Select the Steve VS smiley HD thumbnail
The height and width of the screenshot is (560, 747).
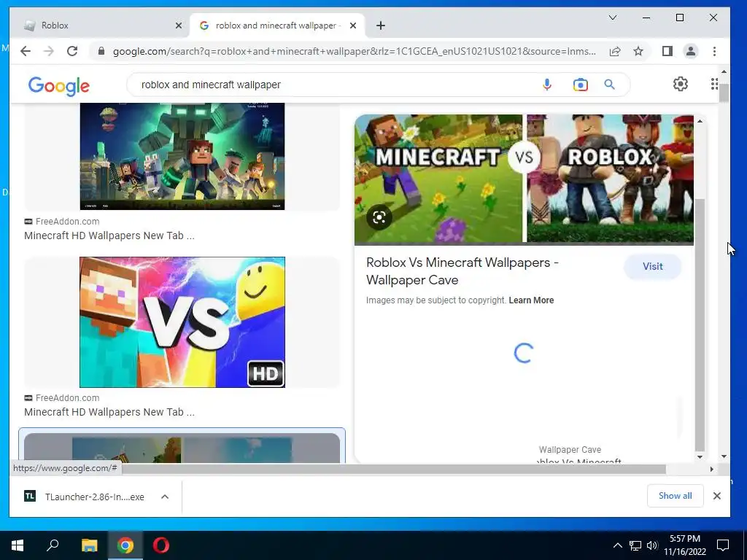pyautogui.click(x=182, y=322)
